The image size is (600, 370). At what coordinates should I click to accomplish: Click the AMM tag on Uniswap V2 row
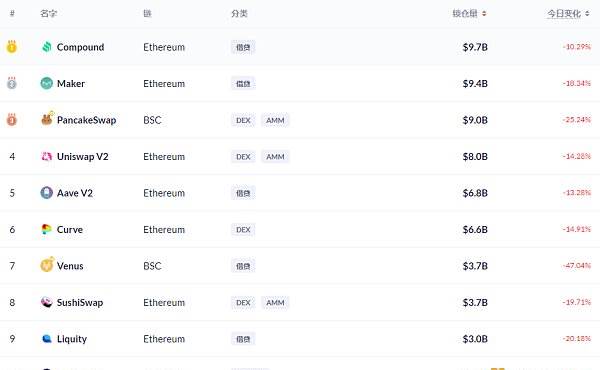(275, 156)
